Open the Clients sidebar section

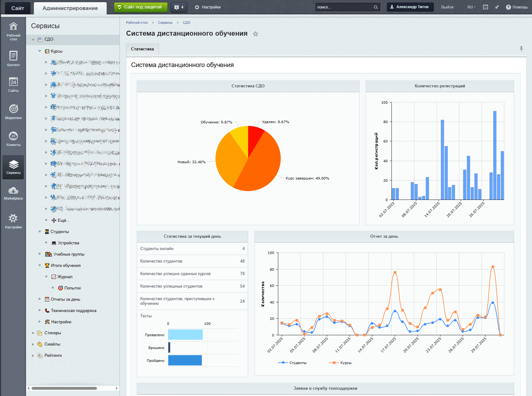(x=13, y=139)
